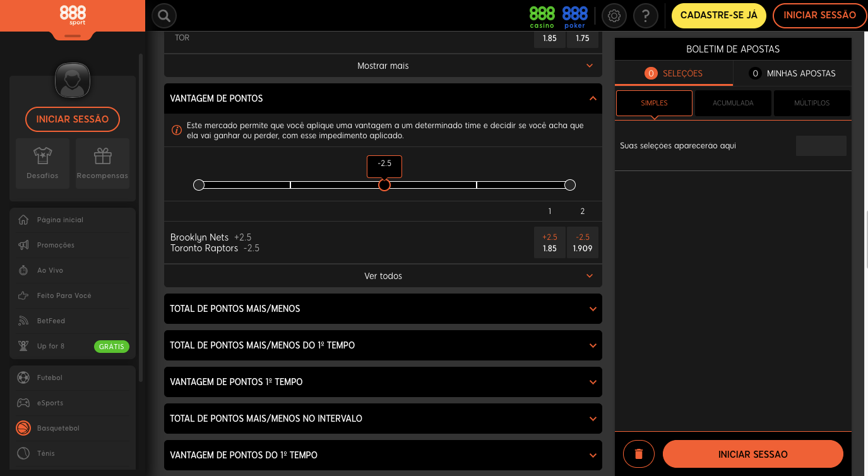Click the user avatar icon
This screenshot has height=476, width=868.
(73, 81)
